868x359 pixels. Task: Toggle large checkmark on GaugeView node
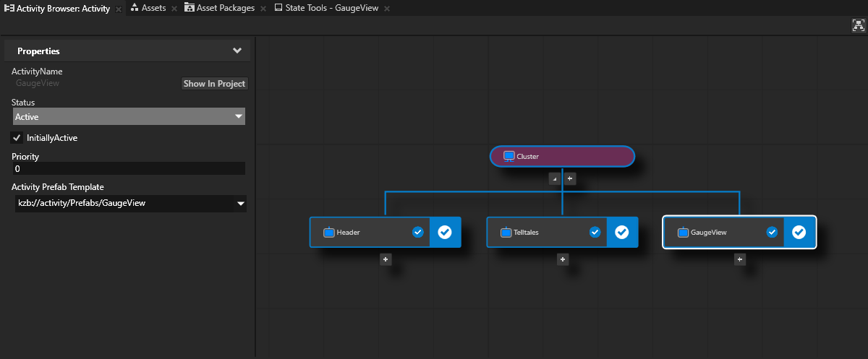click(x=799, y=232)
